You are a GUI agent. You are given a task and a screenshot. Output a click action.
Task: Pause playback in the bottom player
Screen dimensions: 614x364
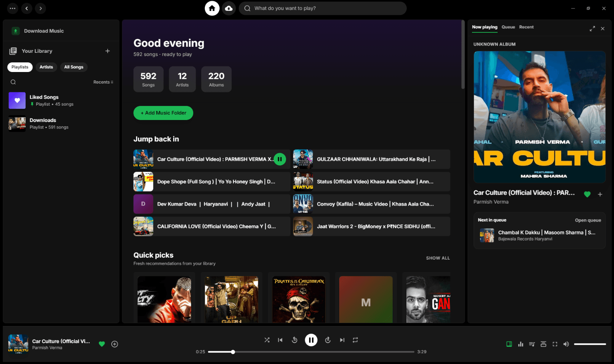click(311, 340)
